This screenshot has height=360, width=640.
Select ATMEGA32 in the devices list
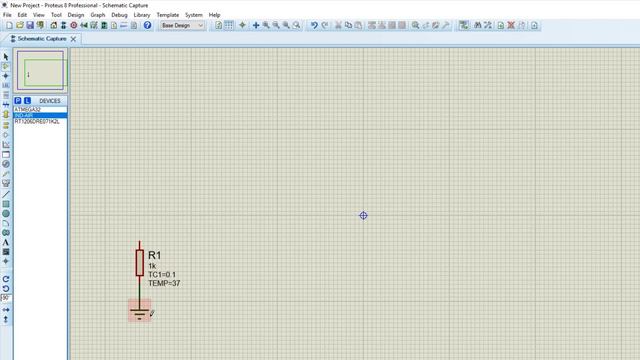[40, 109]
